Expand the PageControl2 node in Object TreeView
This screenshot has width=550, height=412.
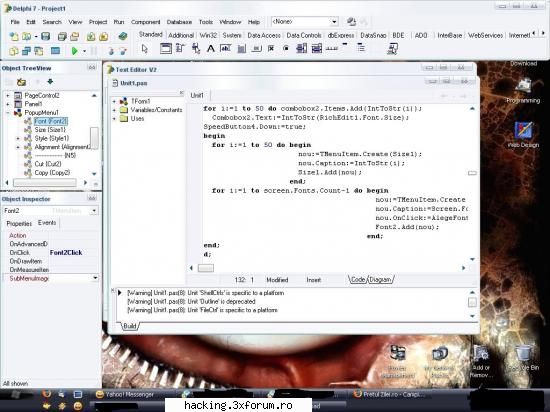coord(8,95)
